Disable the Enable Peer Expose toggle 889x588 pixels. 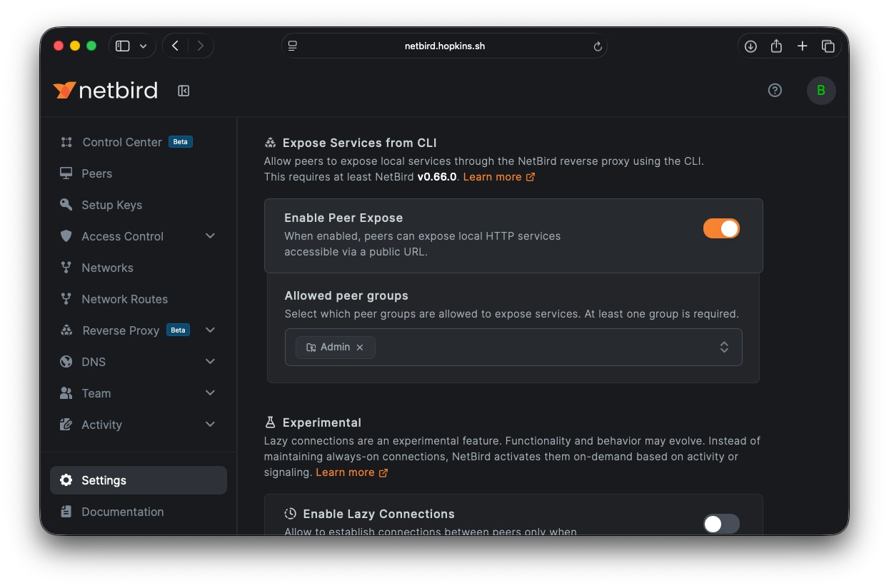click(721, 228)
